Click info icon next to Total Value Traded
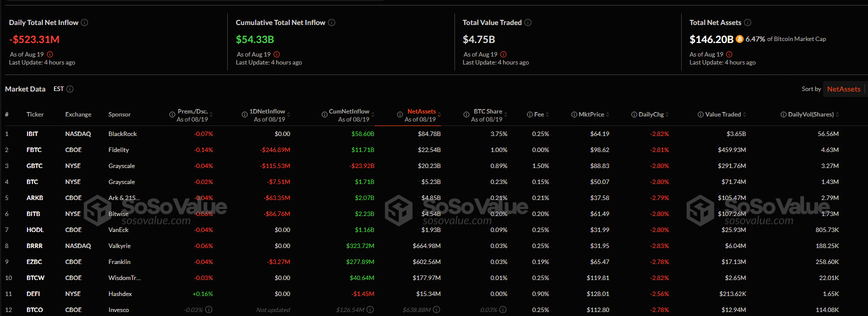The height and width of the screenshot is (316, 868). tap(528, 22)
